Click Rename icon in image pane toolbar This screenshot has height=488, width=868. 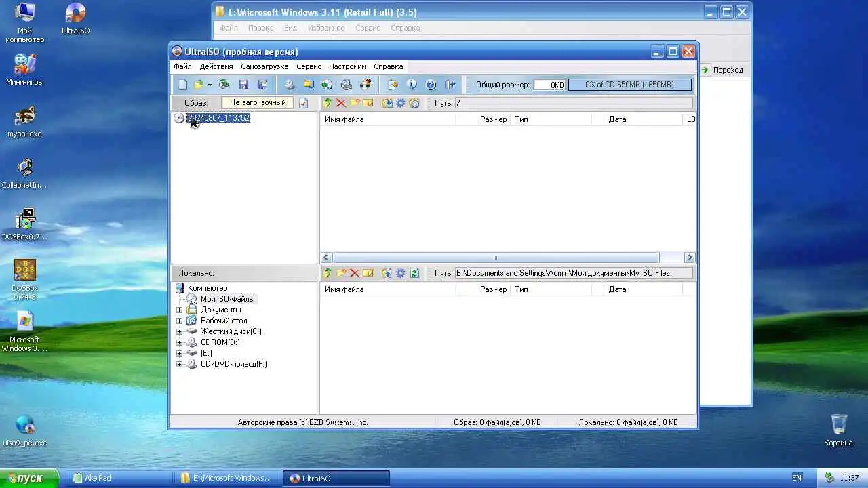pos(368,103)
